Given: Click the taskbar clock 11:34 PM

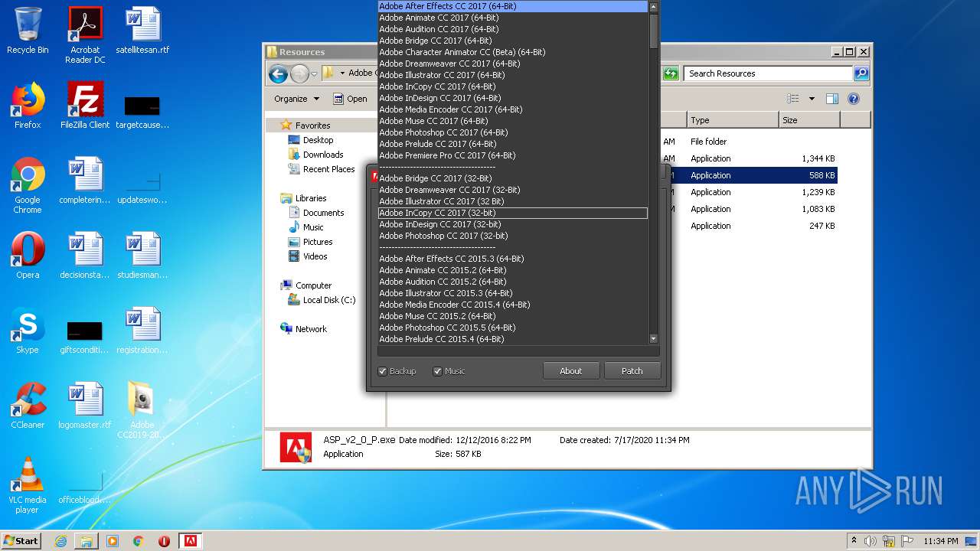Looking at the screenshot, I should [941, 541].
